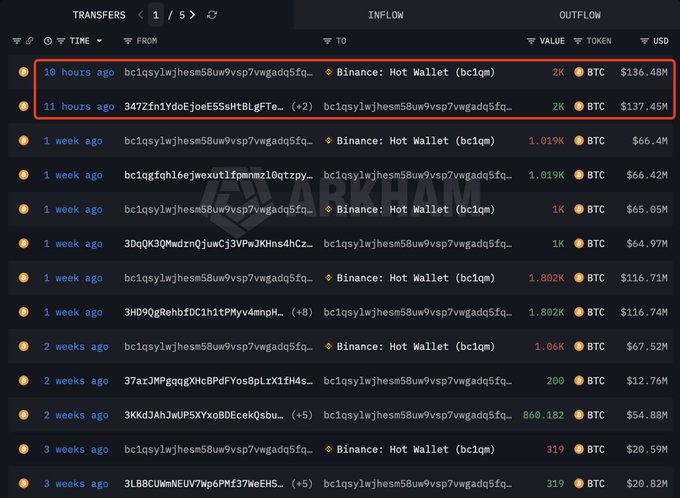Click the clock icon beside TIME
The image size is (680, 498).
48,41
